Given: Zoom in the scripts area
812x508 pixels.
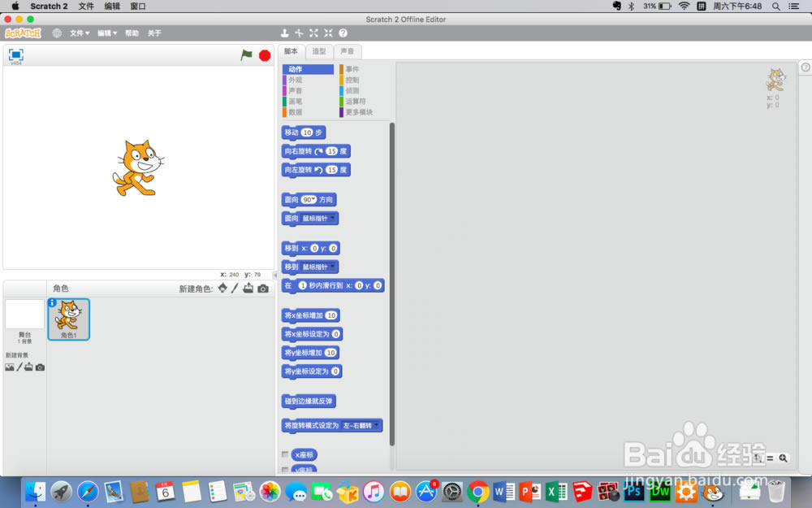Looking at the screenshot, I should point(783,458).
